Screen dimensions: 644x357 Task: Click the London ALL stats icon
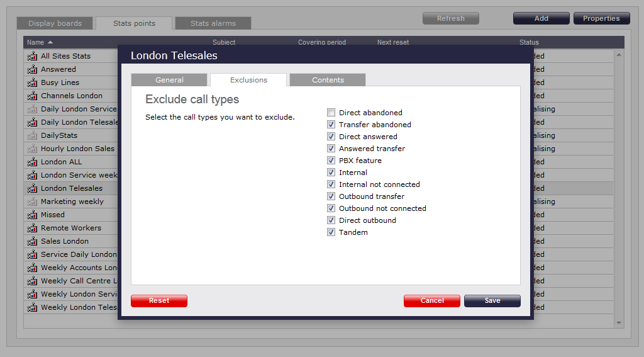[32, 162]
